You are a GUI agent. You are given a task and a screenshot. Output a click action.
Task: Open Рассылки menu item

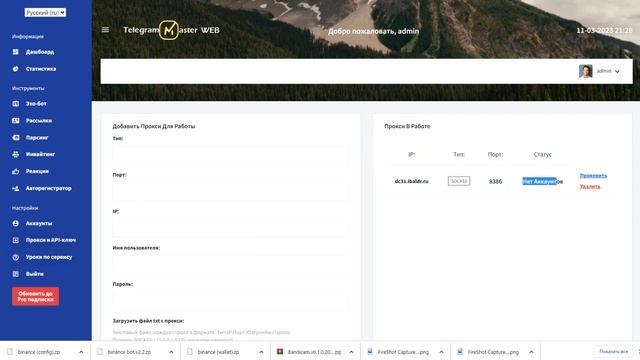39,121
